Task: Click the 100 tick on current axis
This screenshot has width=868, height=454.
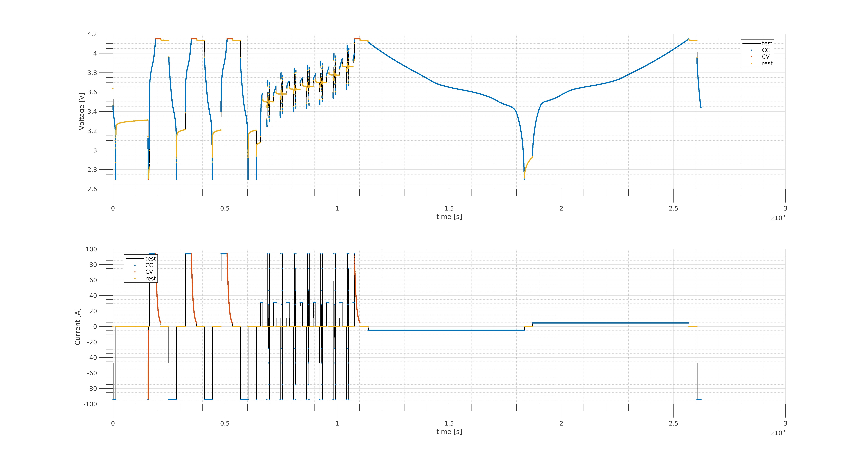Action: click(91, 249)
